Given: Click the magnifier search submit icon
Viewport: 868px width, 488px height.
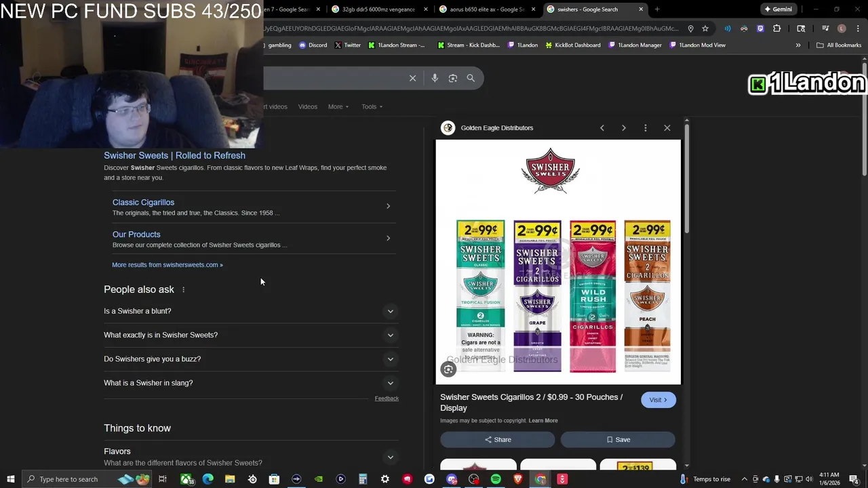Looking at the screenshot, I should coord(471,78).
